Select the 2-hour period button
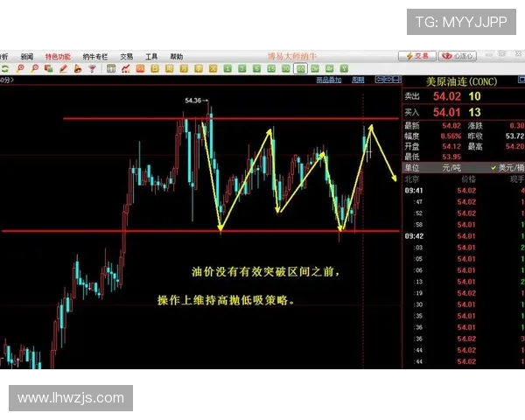 click(315, 68)
